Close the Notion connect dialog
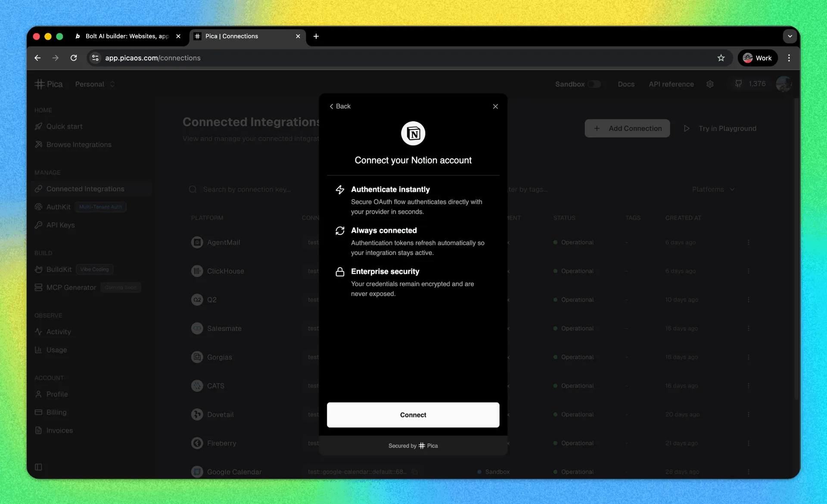Screen dimensions: 827x504 point(495,106)
